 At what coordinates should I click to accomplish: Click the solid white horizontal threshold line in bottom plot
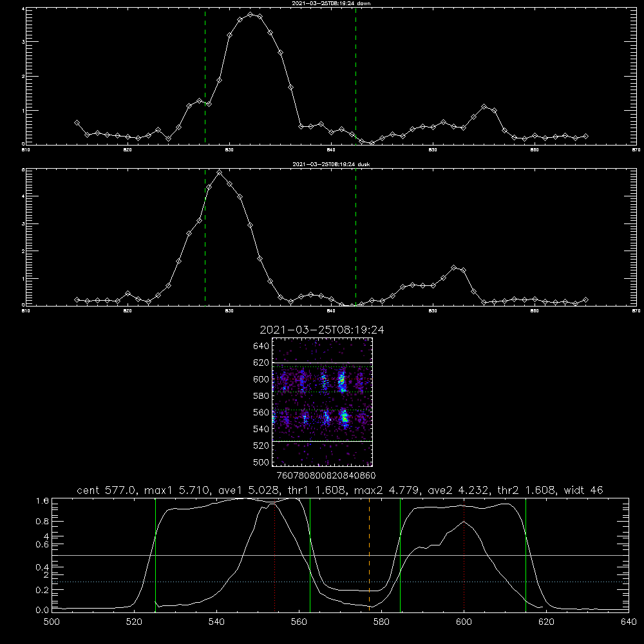pyautogui.click(x=340, y=555)
